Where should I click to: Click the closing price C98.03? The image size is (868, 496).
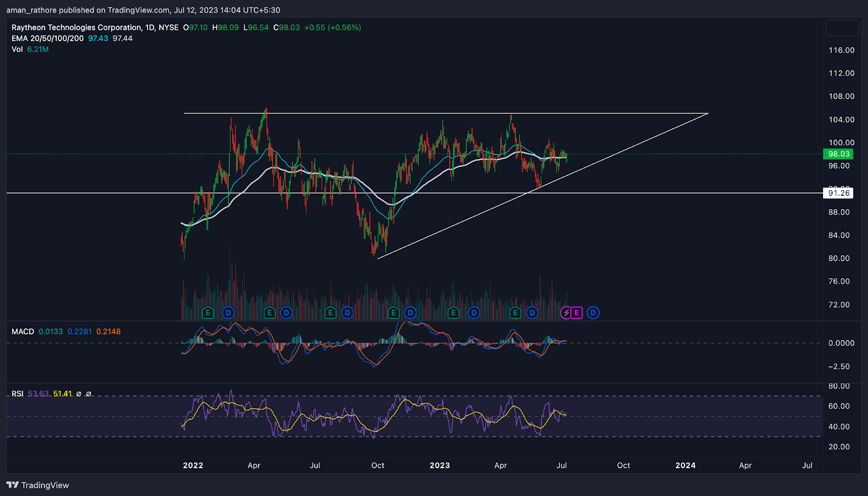pos(286,27)
